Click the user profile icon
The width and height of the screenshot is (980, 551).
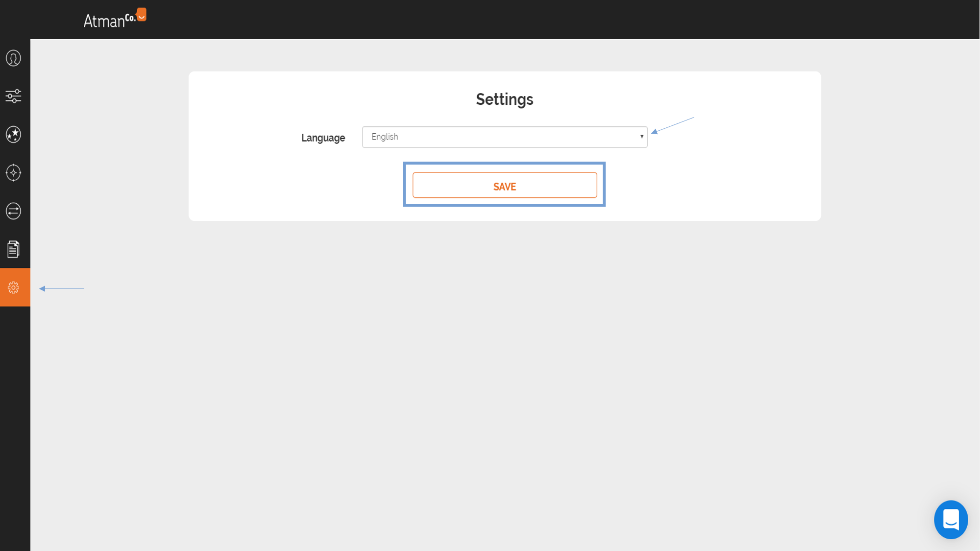pyautogui.click(x=13, y=58)
